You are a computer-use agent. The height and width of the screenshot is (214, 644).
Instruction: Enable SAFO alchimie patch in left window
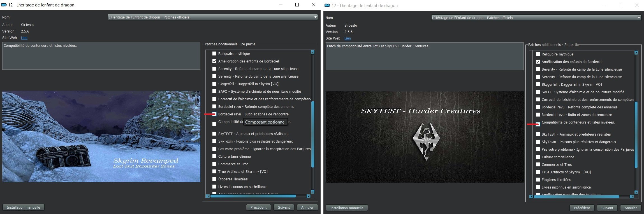214,91
